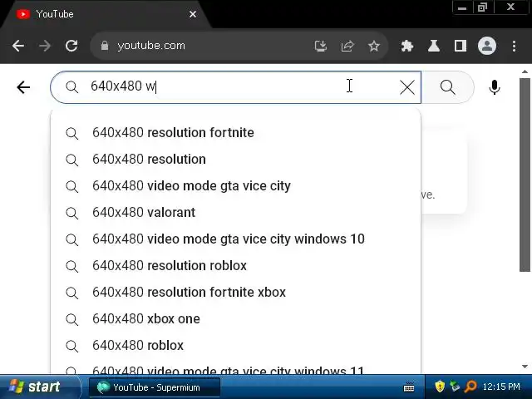Screen dimensions: 532x399
Task: Open the Extensions puzzle icon
Action: [406, 46]
